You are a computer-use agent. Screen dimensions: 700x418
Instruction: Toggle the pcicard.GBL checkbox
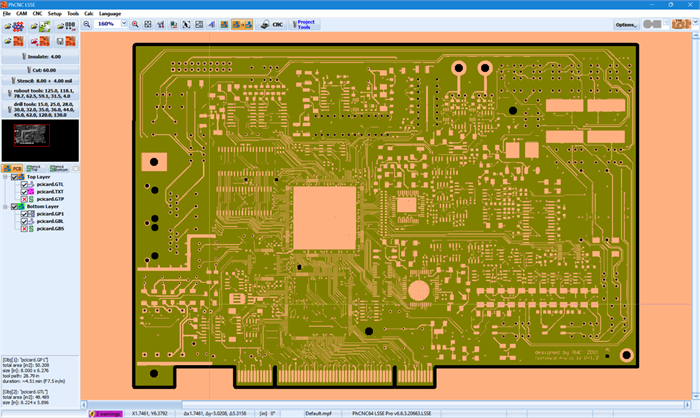[24, 221]
